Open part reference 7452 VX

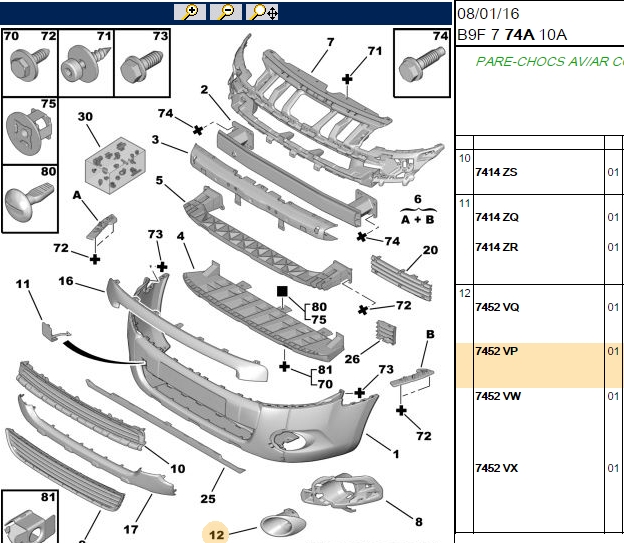[497, 468]
